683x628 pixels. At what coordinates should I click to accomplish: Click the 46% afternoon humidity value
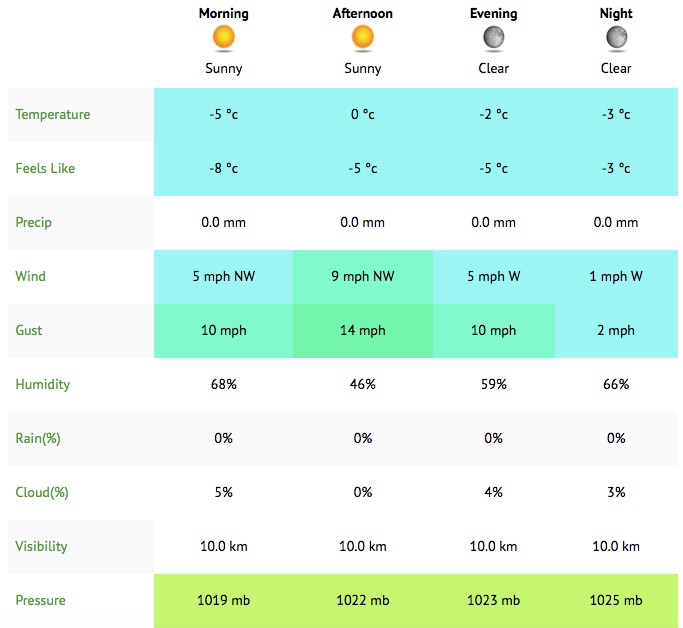pos(363,385)
